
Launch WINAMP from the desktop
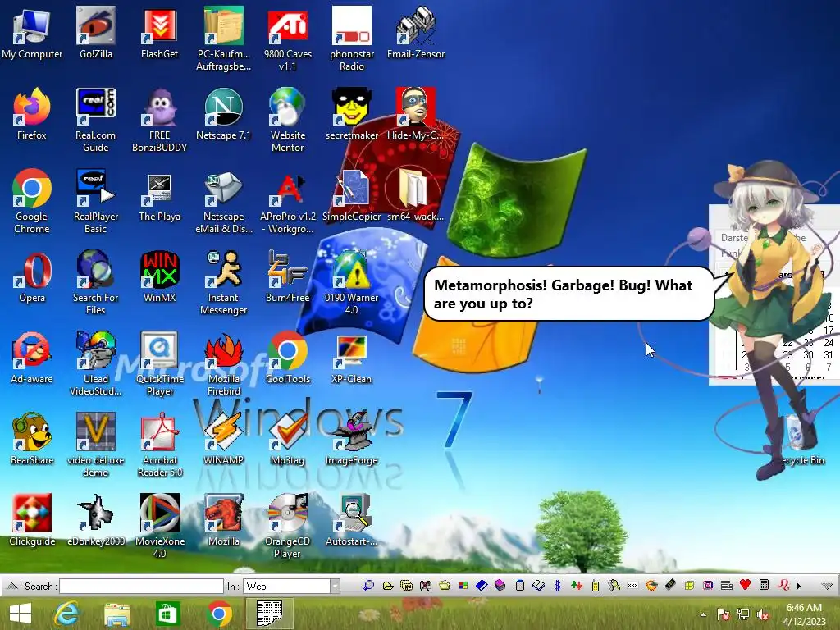223,440
